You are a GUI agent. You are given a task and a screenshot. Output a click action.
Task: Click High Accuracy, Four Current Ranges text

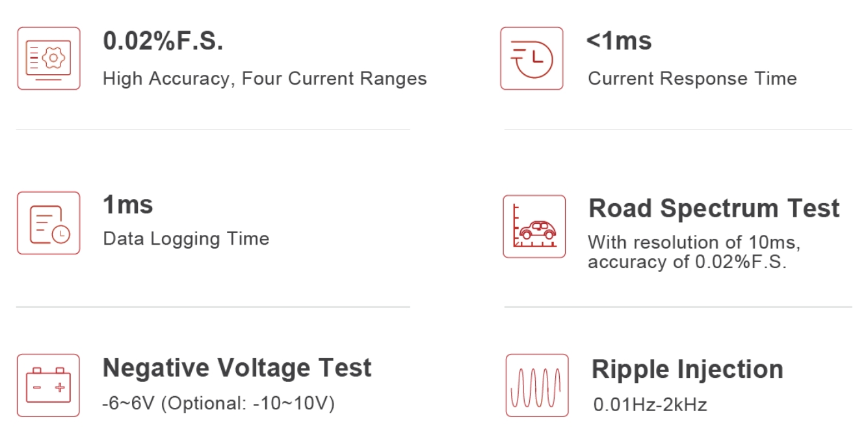[265, 79]
